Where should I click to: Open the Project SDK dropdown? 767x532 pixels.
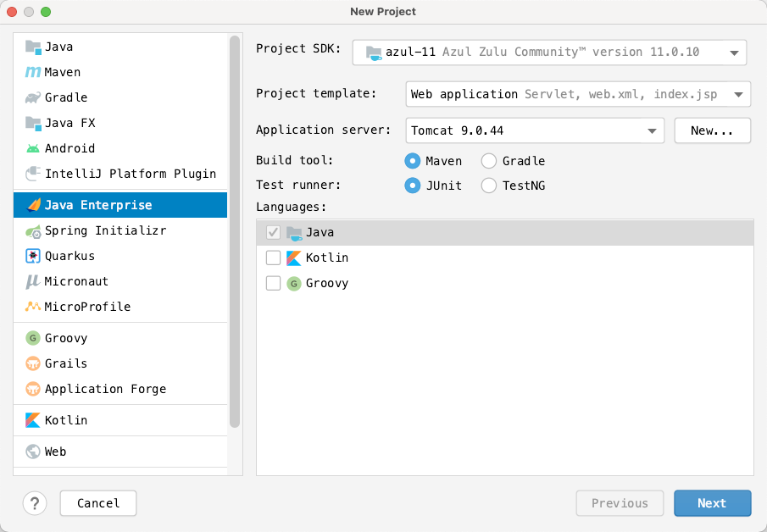pos(549,53)
